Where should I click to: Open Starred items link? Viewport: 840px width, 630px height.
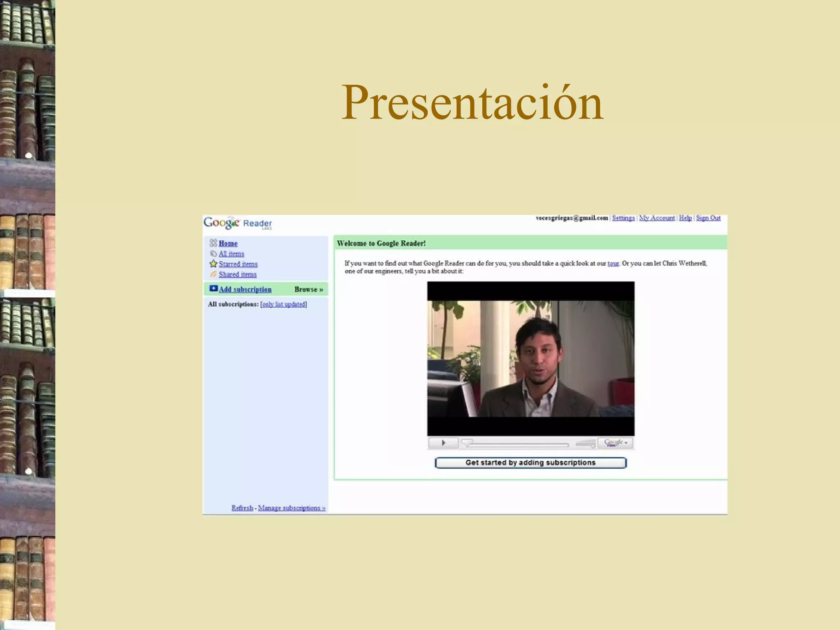click(238, 264)
